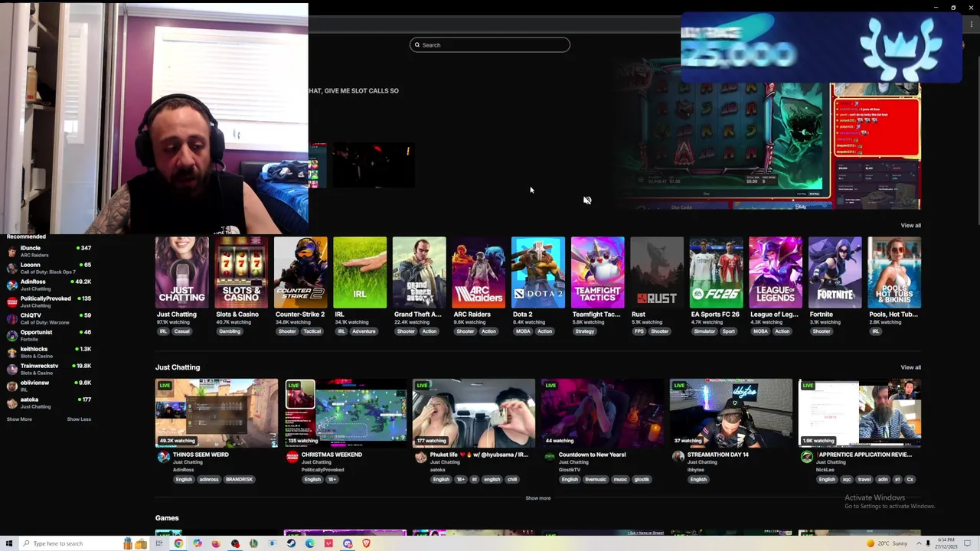Open the Grand Theft Auto category card
The height and width of the screenshot is (551, 980).
(x=419, y=272)
